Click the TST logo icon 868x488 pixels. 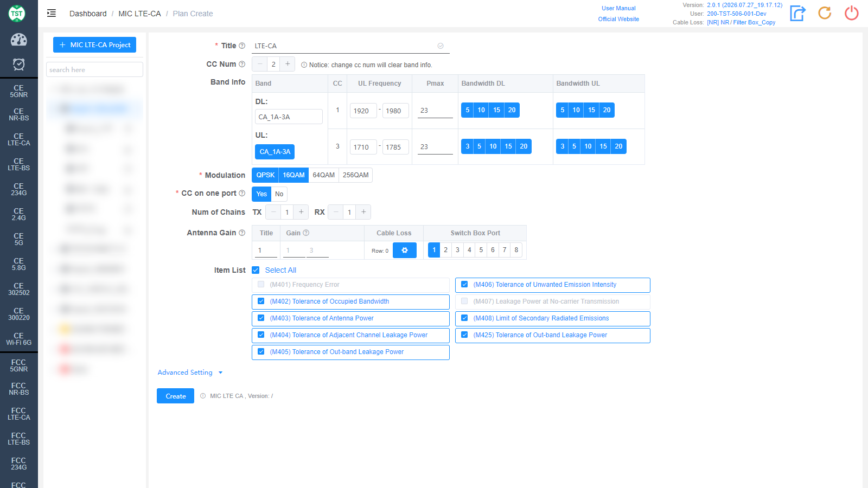pyautogui.click(x=17, y=14)
